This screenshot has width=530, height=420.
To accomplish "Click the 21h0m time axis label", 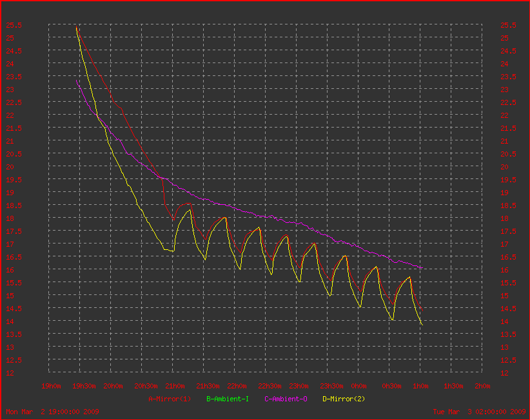I will coord(175,386).
